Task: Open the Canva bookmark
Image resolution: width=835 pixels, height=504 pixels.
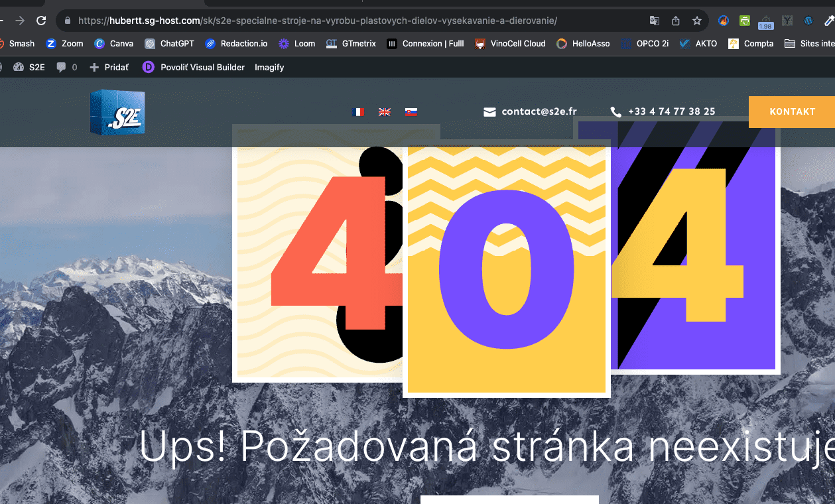Action: click(x=113, y=44)
